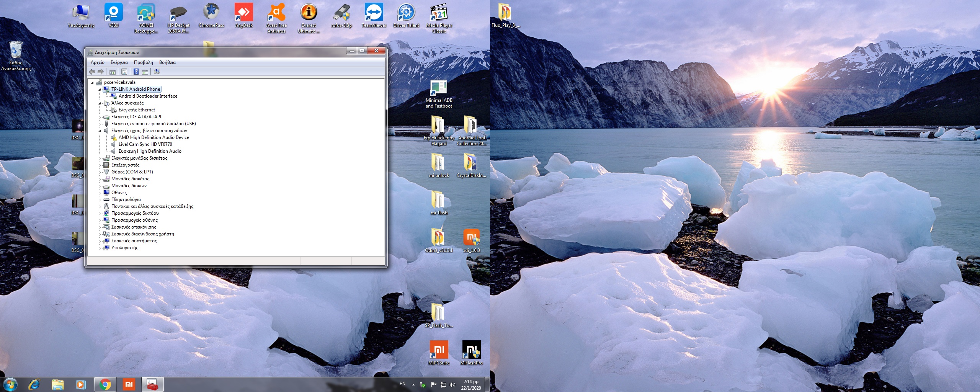Click the Properties toolbar icon
The image size is (980, 392).
tap(124, 72)
